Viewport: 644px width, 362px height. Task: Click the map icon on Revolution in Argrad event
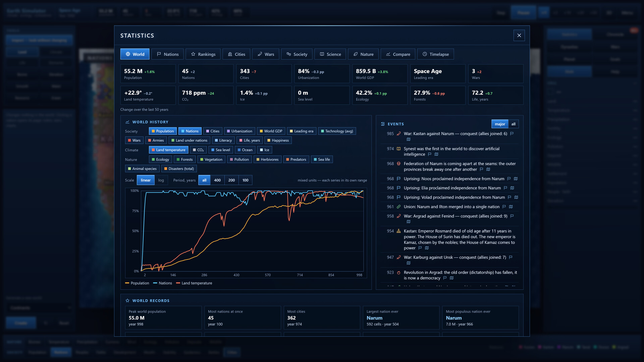click(452, 278)
